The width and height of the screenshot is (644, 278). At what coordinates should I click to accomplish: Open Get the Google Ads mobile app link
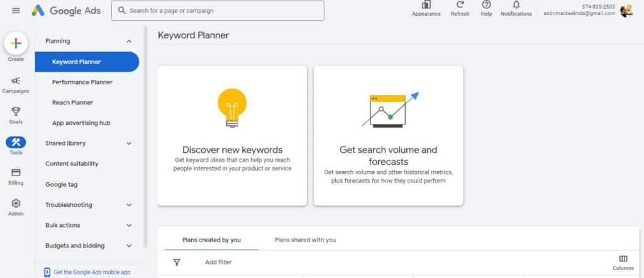coord(92,272)
